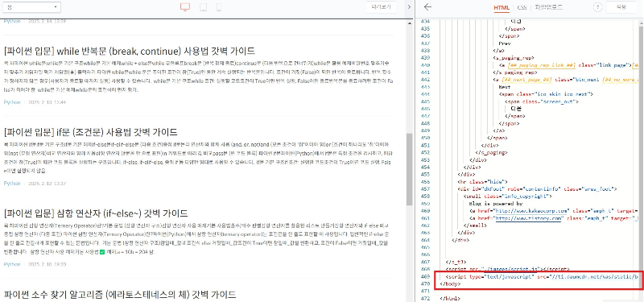Click the date beside Python under if문 post
This screenshot has width=644, height=302.
[47, 184]
